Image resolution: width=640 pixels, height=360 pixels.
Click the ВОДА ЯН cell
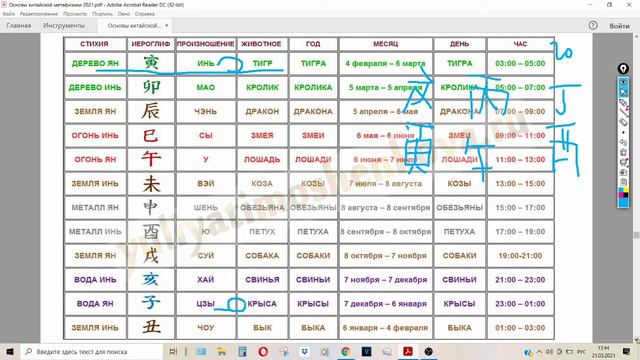(x=95, y=304)
